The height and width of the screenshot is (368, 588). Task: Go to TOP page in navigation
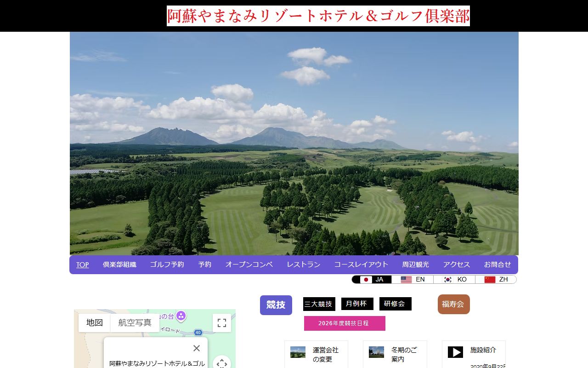83,264
